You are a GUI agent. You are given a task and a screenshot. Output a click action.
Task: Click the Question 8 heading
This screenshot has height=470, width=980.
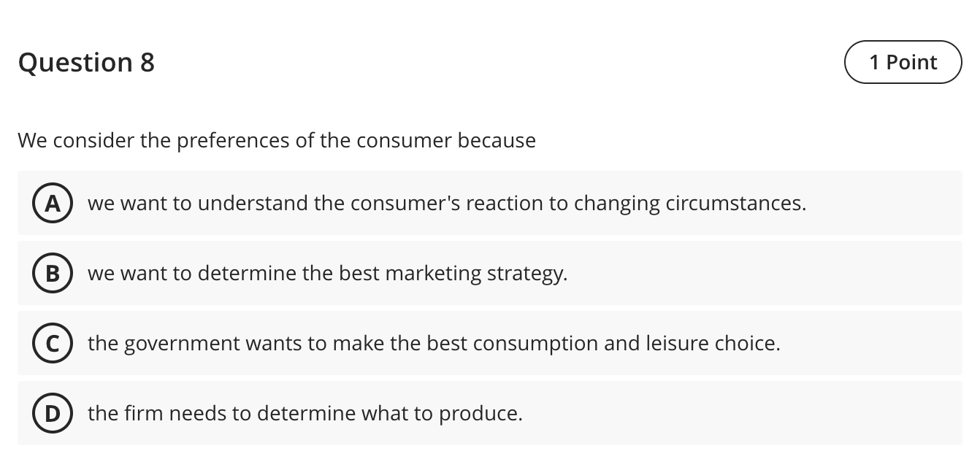pyautogui.click(x=86, y=63)
